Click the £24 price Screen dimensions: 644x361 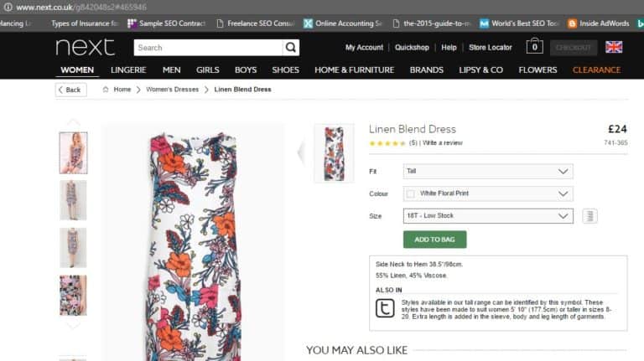click(617, 129)
